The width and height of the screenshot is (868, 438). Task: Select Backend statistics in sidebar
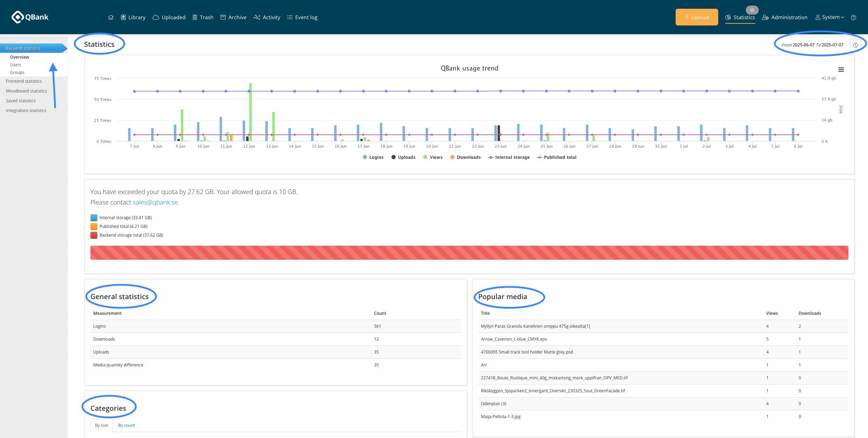tap(34, 48)
